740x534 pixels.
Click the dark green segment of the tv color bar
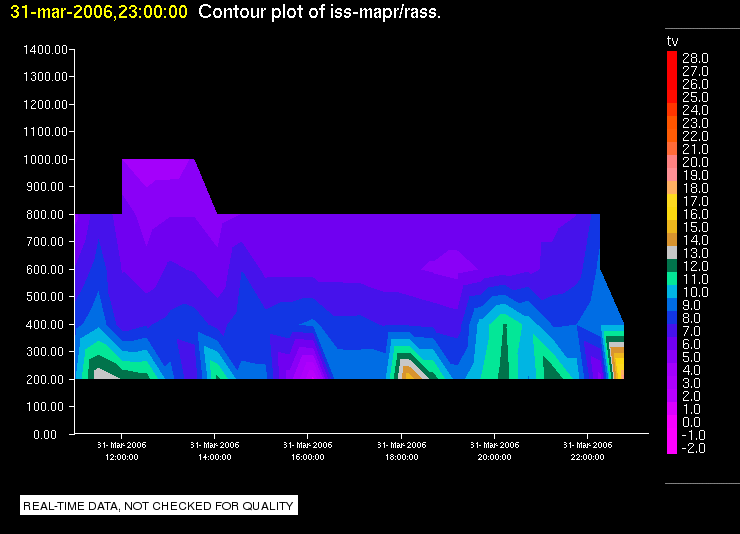click(672, 266)
